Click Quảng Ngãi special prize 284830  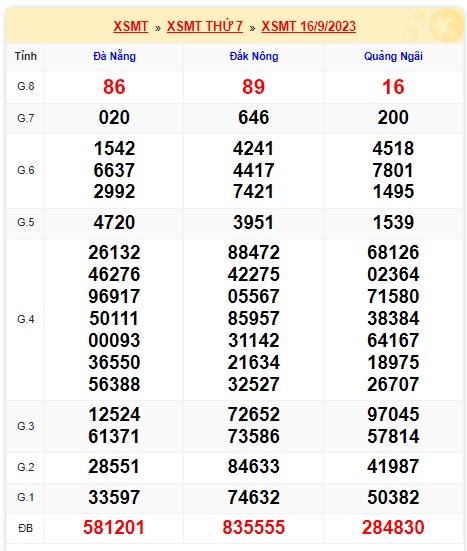click(393, 527)
